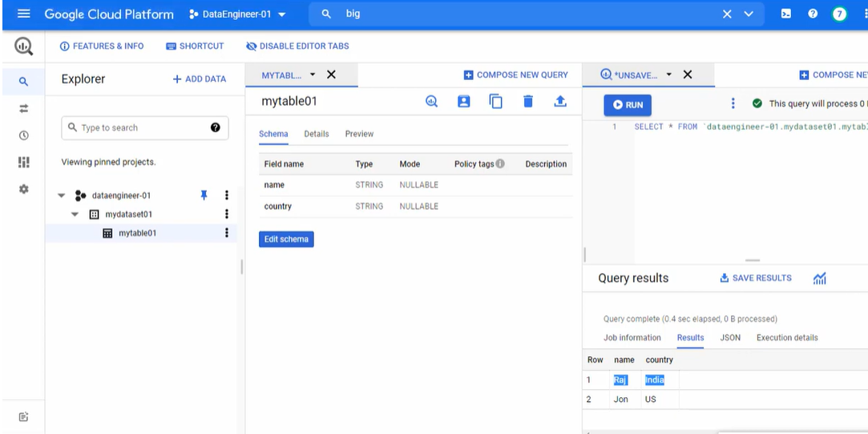Click the release notes icon at sidebar bottom

pos(23,417)
